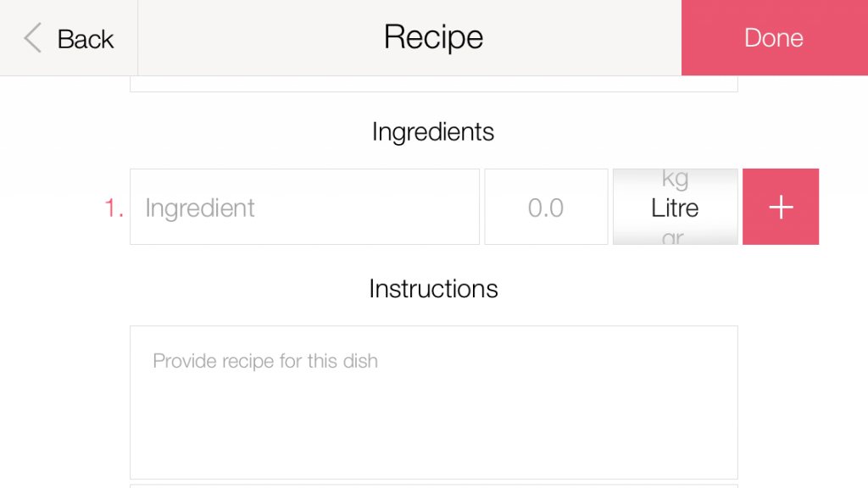868x488 pixels.
Task: Tap the ingredient number 1. label
Action: pyautogui.click(x=114, y=208)
